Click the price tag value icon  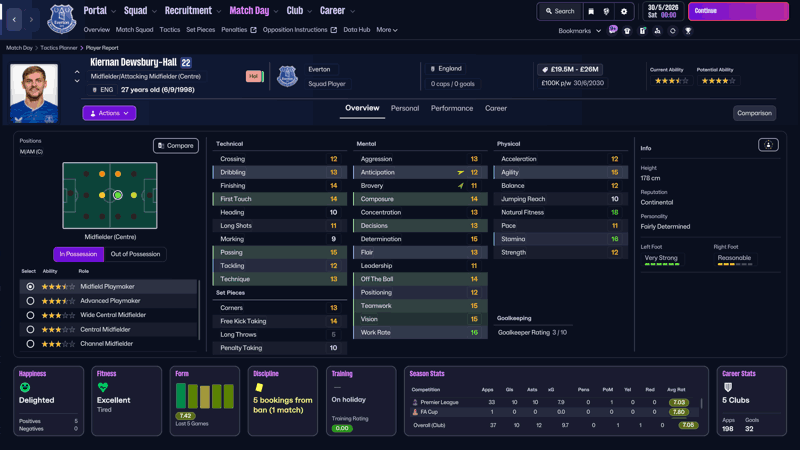click(x=544, y=69)
